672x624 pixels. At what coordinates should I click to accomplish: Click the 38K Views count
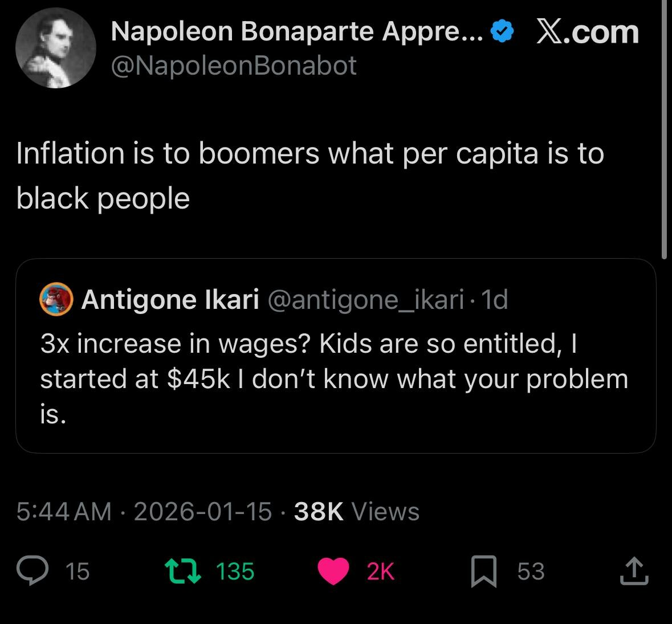point(357,512)
